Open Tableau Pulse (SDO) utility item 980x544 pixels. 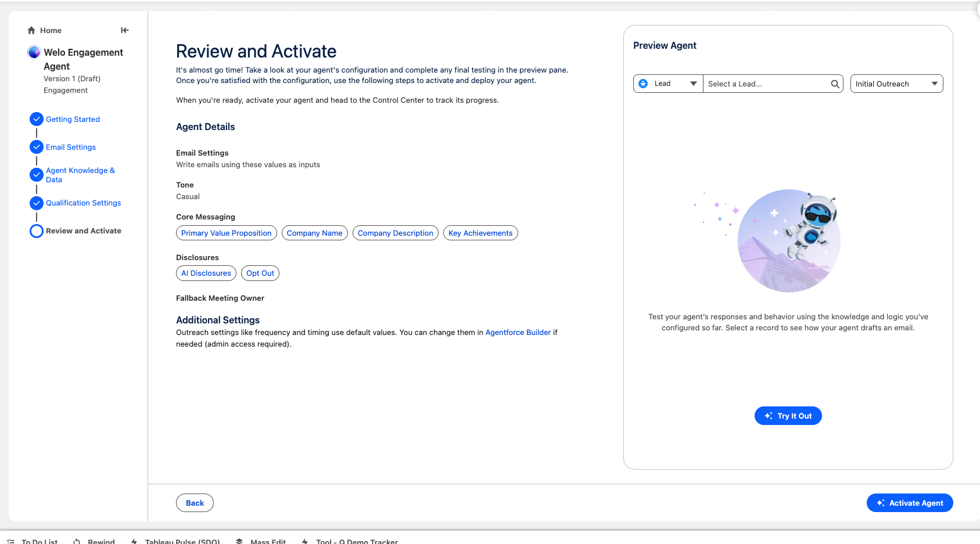[175, 541]
